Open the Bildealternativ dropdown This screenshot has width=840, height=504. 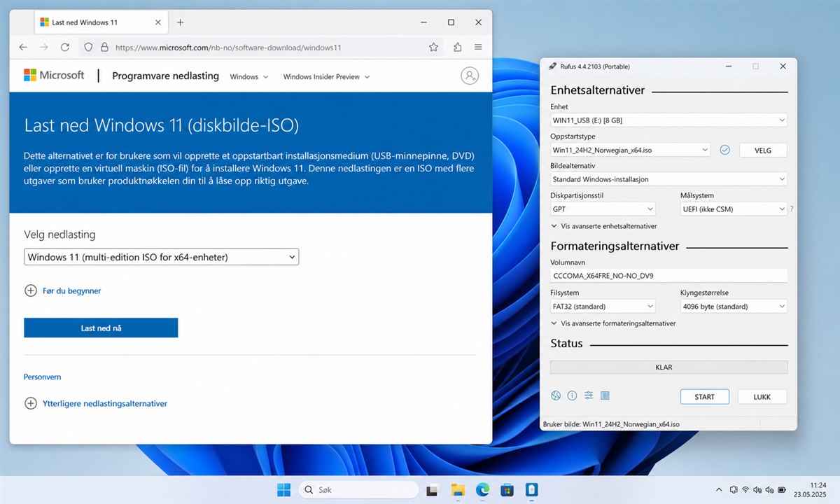[668, 179]
